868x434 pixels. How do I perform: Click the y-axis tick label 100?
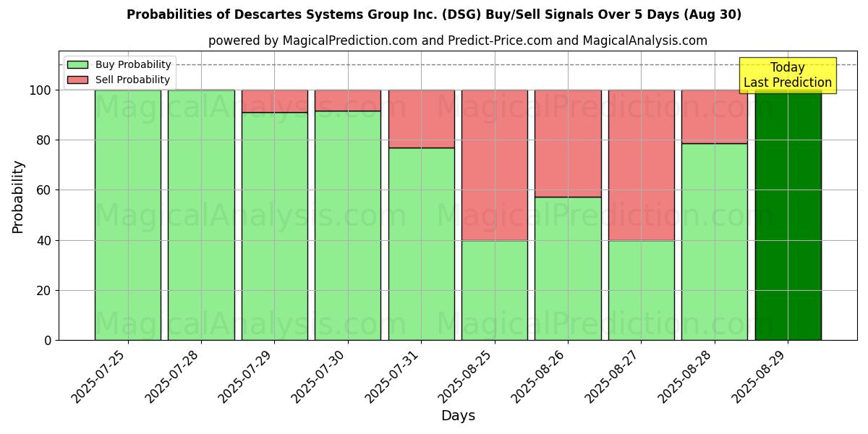41,90
